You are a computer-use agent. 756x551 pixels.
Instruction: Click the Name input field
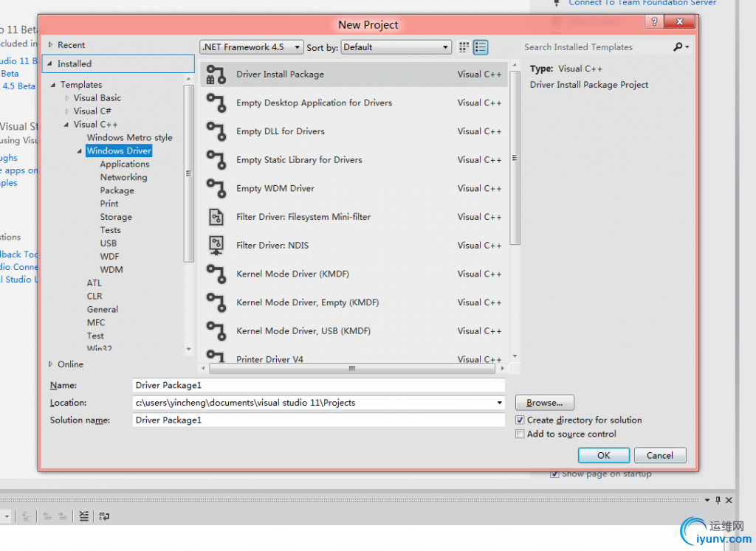click(x=318, y=385)
